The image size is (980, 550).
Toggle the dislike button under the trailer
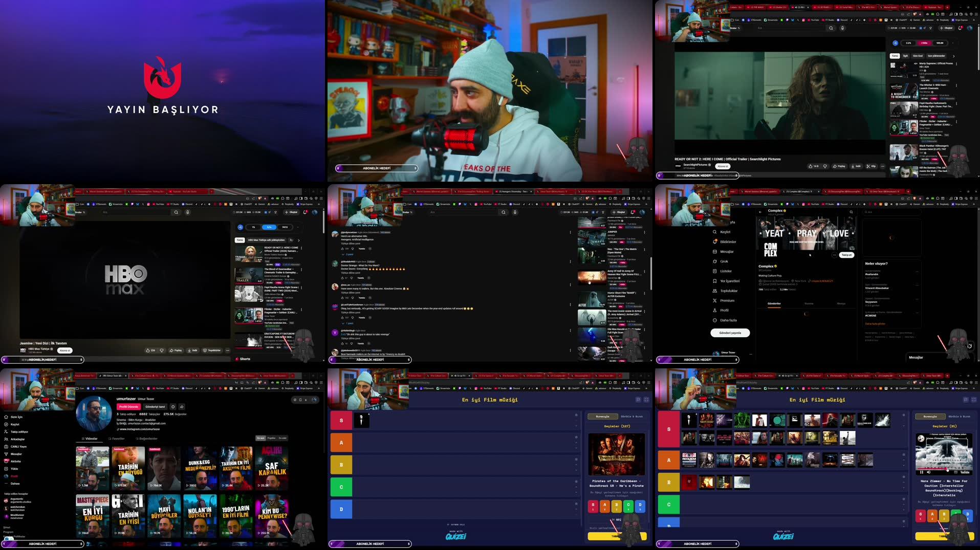click(x=825, y=166)
